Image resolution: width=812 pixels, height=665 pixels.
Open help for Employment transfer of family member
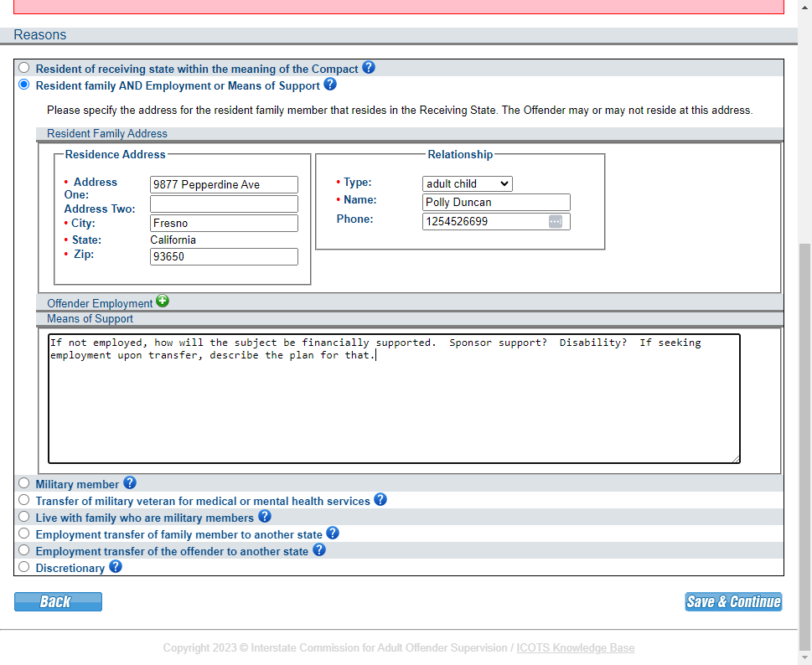(333, 534)
